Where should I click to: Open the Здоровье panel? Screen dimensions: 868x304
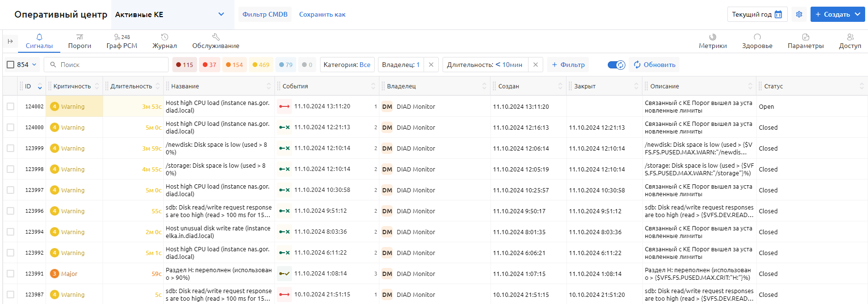tap(757, 41)
